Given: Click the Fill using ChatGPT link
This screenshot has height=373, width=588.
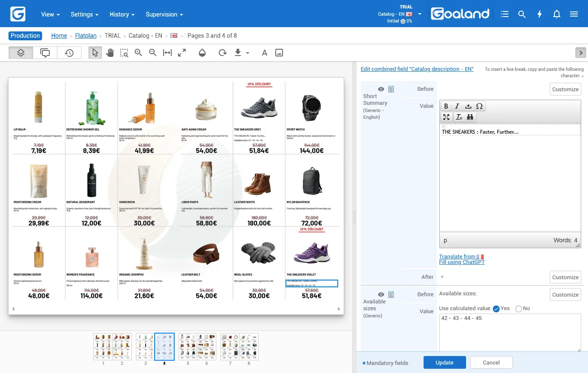Looking at the screenshot, I should (462, 262).
